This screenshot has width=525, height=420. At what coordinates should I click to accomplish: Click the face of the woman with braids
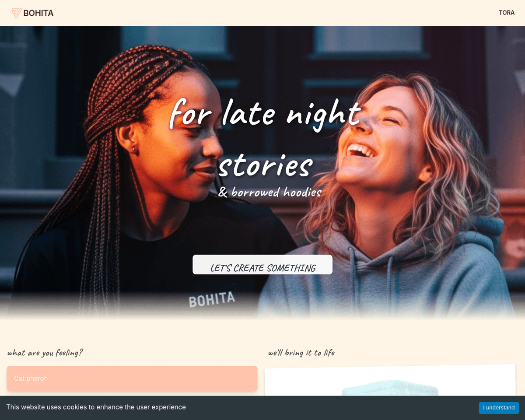click(179, 140)
